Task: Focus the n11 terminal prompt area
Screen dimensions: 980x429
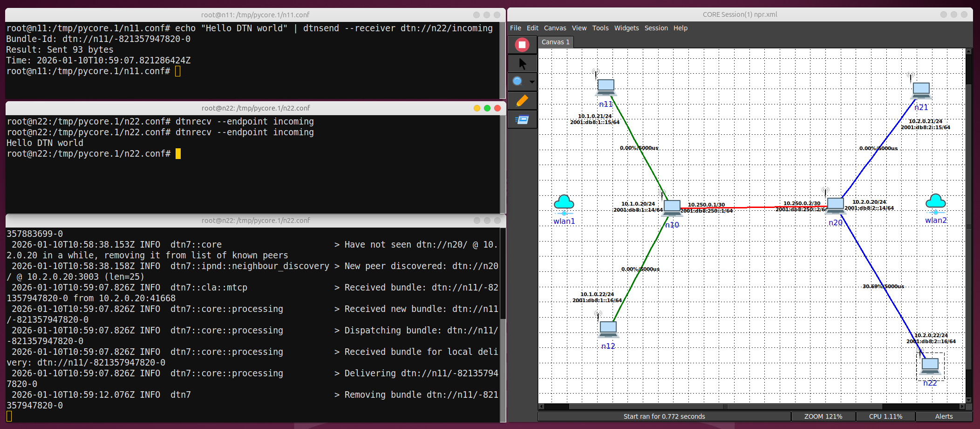Action: click(177, 71)
